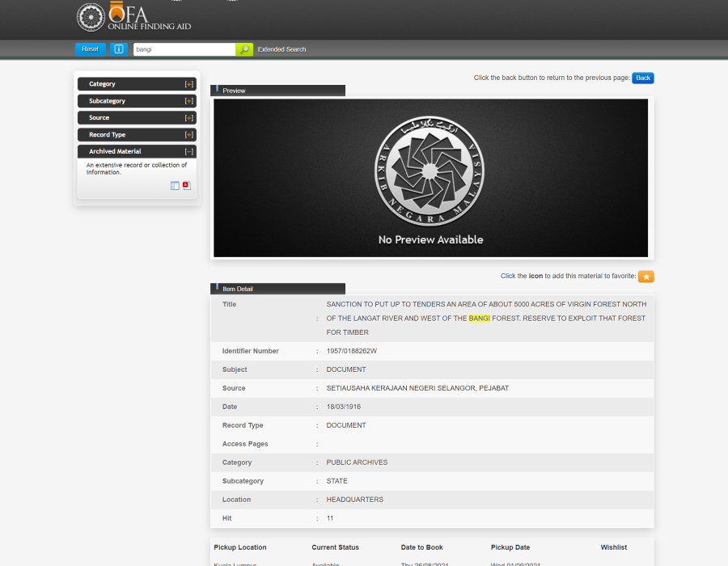Click the Arkib Negara emblem in header

pyautogui.click(x=91, y=17)
